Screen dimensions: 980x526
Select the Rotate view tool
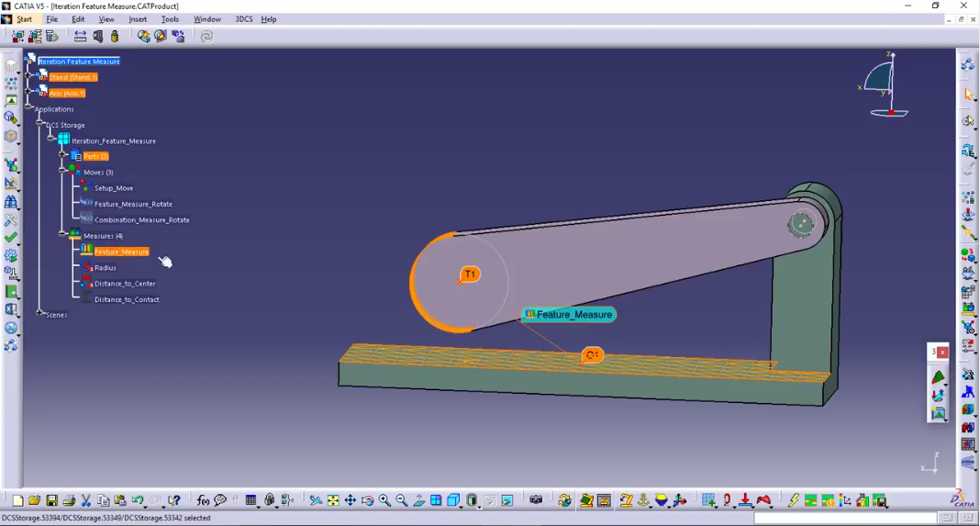pos(367,500)
